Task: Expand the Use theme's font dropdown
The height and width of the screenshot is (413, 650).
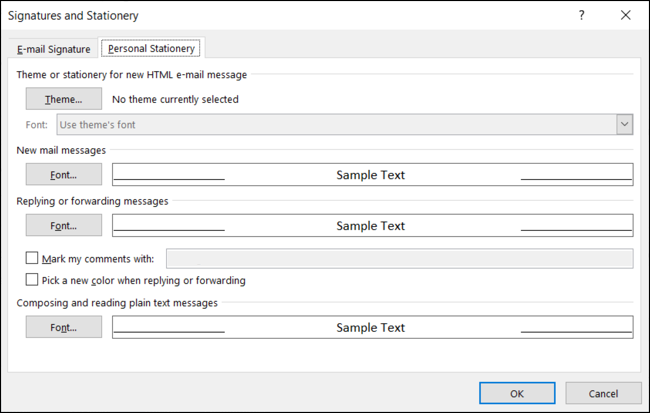Action: 344,124
